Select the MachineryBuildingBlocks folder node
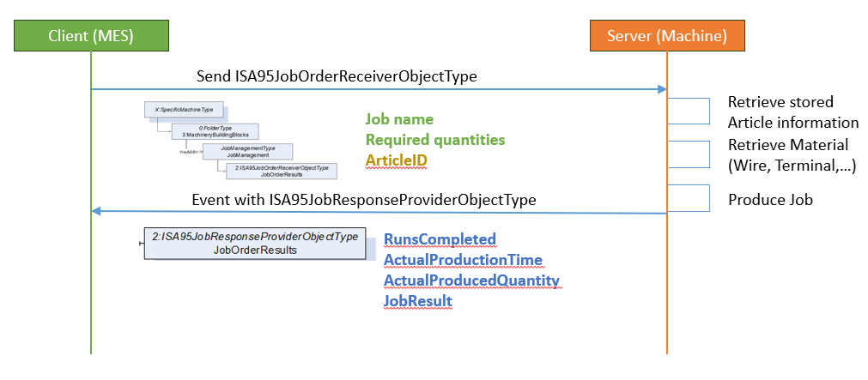Screen dimensions: 868x380 pos(215,130)
